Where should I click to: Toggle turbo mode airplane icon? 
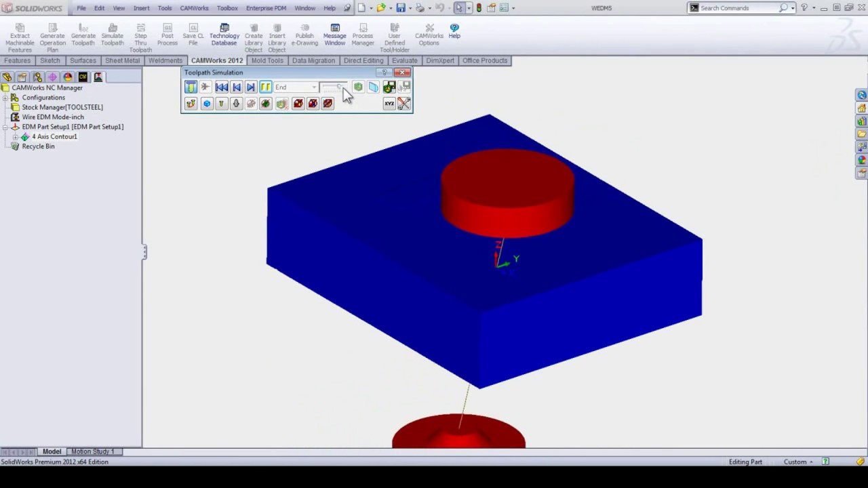[x=205, y=87]
